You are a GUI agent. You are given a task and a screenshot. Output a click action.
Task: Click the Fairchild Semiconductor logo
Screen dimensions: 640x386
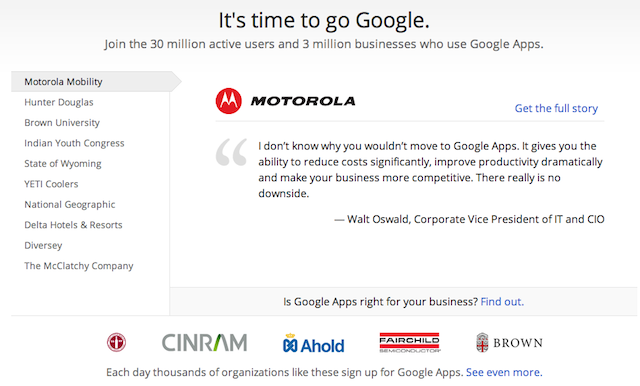click(410, 343)
